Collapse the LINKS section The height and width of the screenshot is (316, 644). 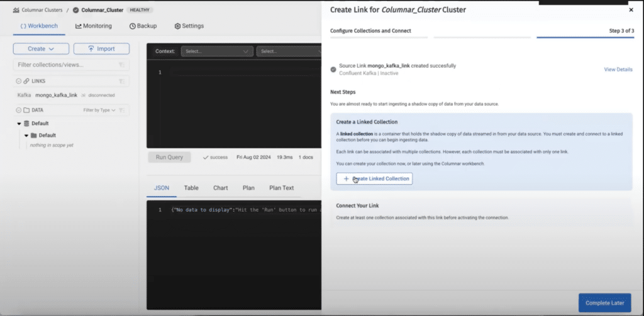pos(18,81)
